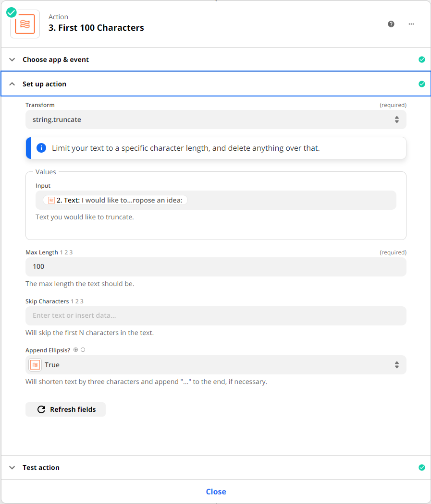Click the Refresh fields button
Image resolution: width=431 pixels, height=504 pixels.
coord(66,409)
